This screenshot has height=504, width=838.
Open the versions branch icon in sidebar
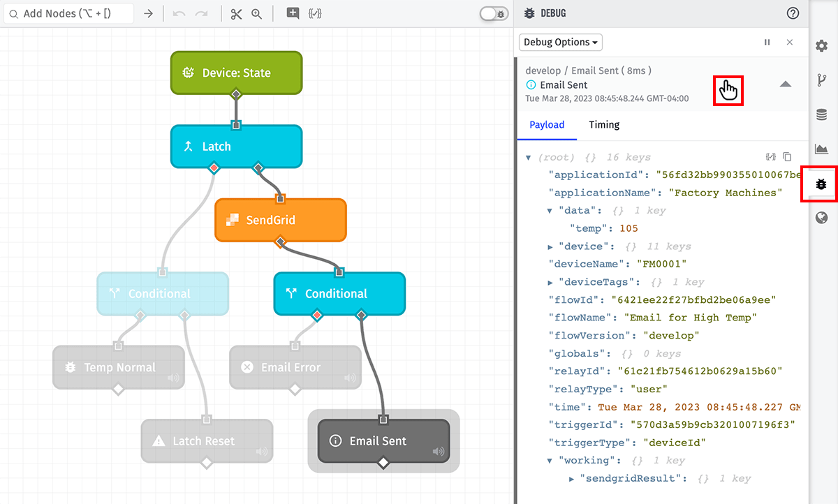[x=822, y=80]
